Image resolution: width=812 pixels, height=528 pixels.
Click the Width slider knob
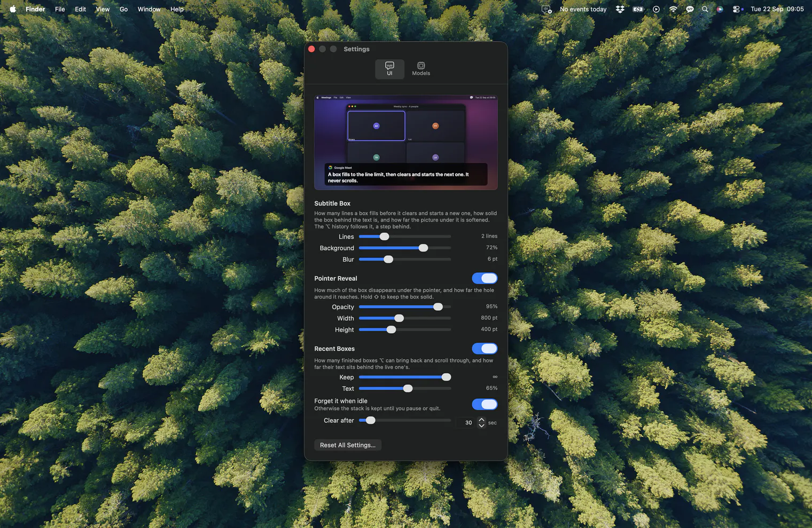399,318
